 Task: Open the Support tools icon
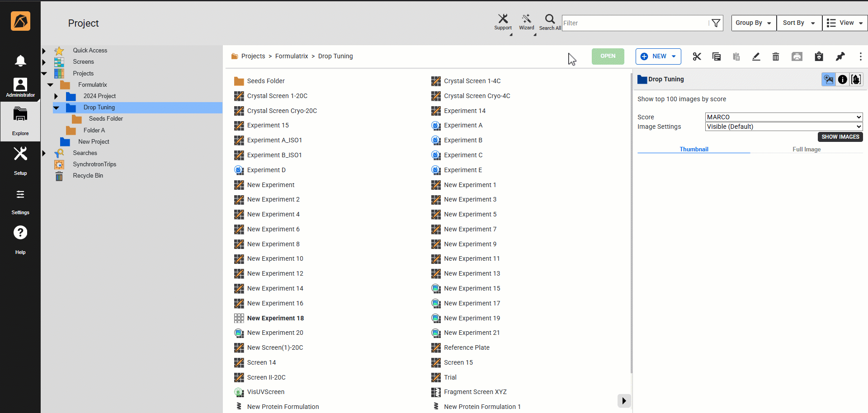tap(503, 22)
